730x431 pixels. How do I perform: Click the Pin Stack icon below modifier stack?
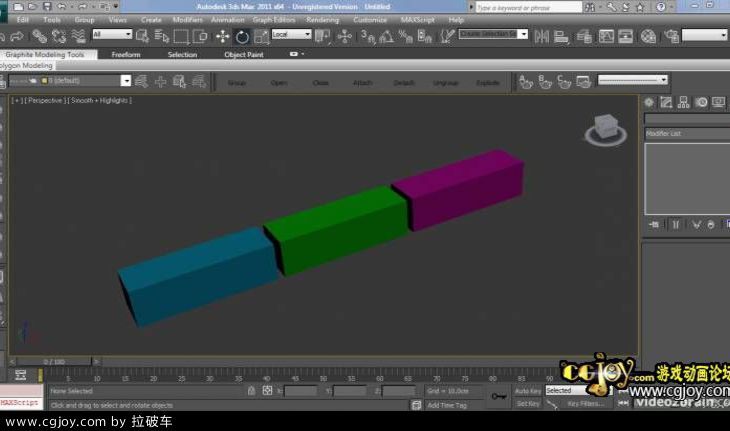(654, 225)
